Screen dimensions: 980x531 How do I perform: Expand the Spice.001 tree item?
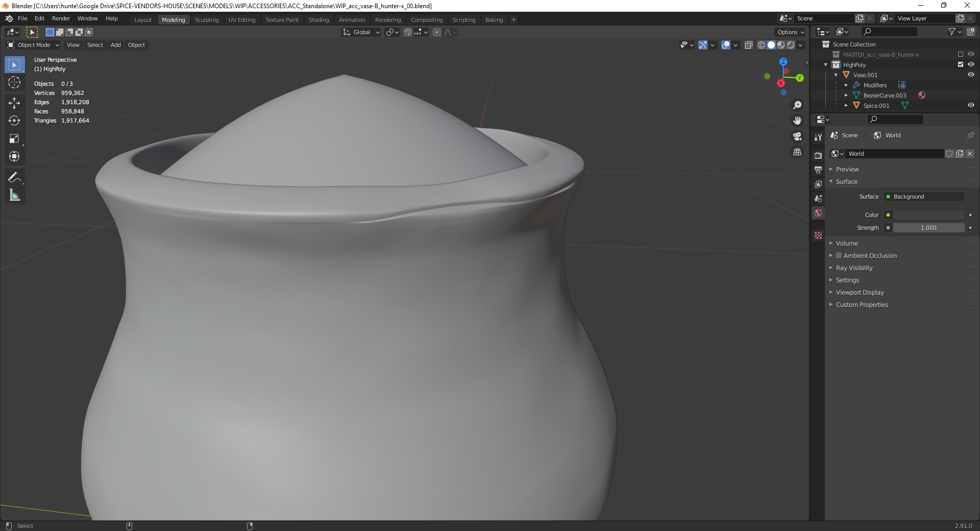coord(846,106)
